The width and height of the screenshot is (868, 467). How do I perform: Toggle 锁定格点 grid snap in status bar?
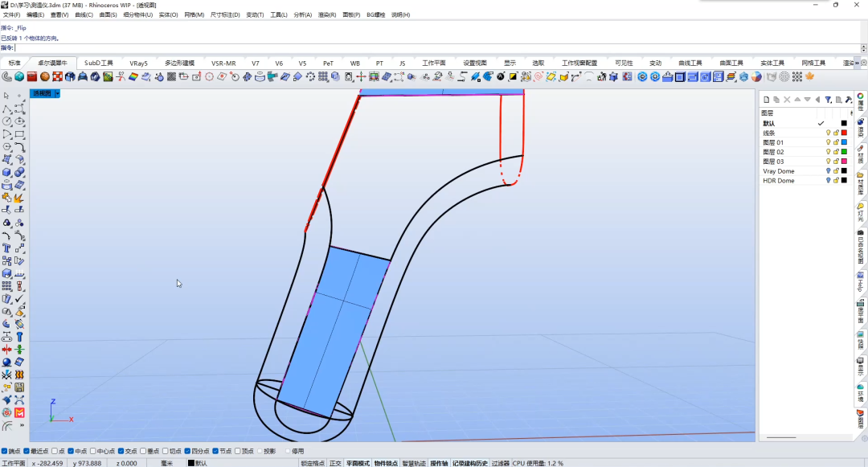pos(313,463)
